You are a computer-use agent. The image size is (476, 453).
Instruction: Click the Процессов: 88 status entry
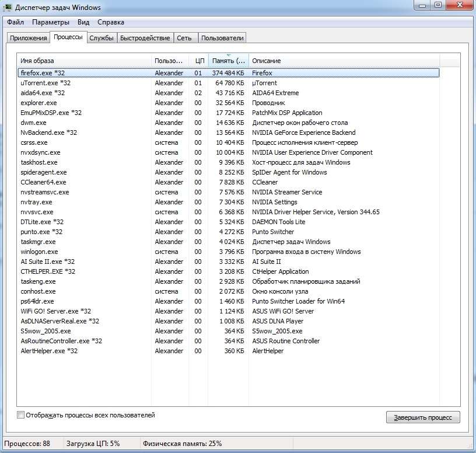[x=27, y=444]
